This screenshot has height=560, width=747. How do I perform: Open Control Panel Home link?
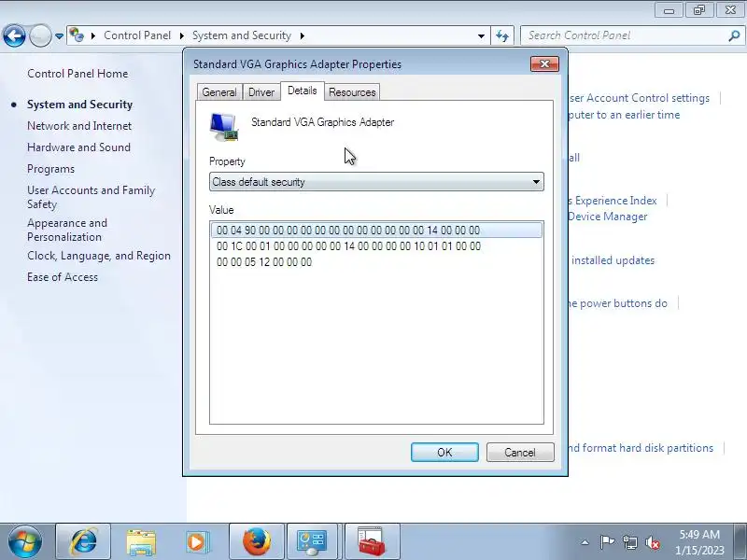pos(78,74)
